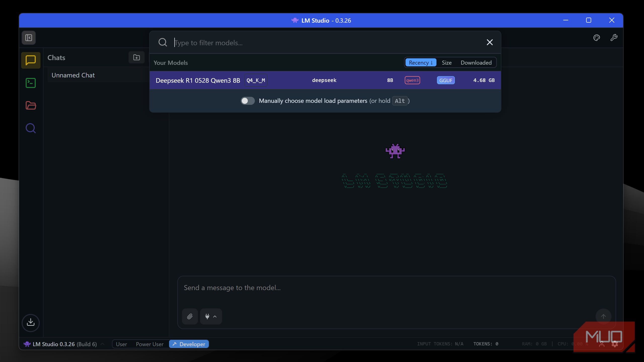Click the Chats panel heading
This screenshot has height=362, width=644.
pyautogui.click(x=56, y=58)
